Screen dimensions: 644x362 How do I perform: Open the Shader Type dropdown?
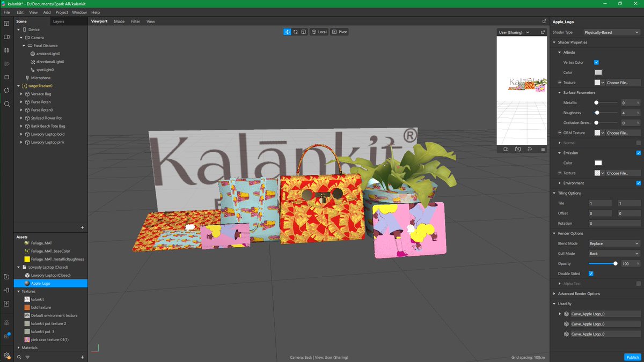click(611, 32)
